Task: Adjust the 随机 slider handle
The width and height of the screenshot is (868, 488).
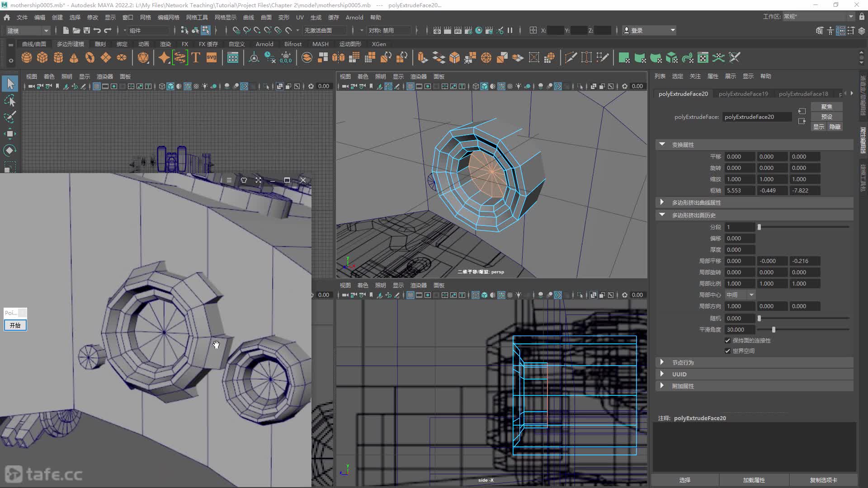Action: coord(759,319)
